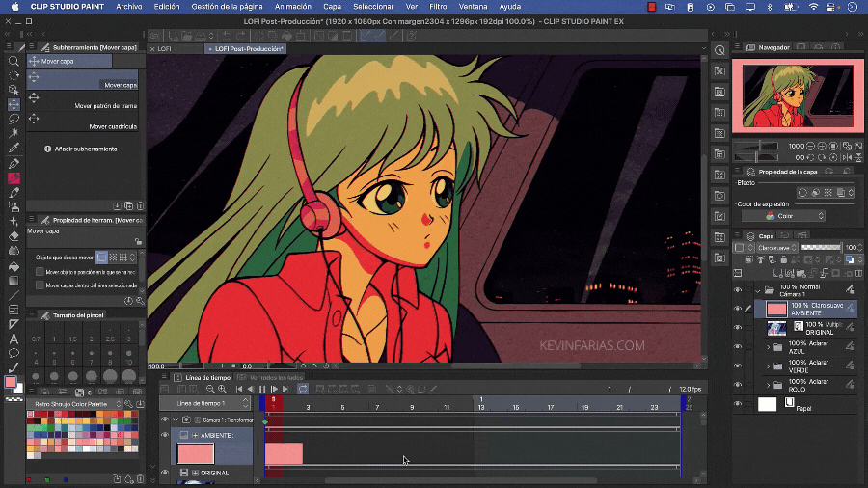868x488 pixels.
Task: Select the Eraser tool
Action: pyautogui.click(x=14, y=235)
